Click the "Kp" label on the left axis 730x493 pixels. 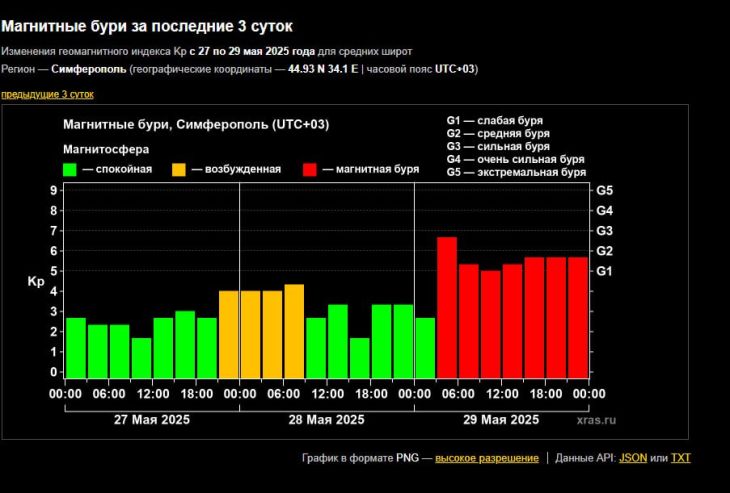[x=35, y=283]
